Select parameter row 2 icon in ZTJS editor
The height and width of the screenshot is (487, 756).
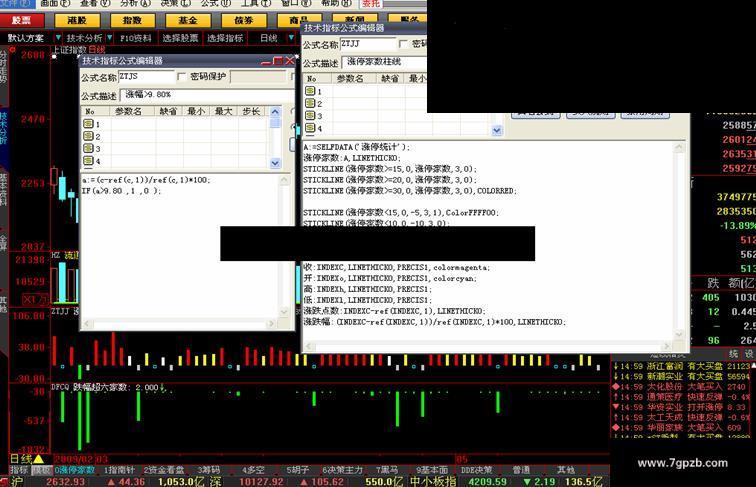click(x=88, y=136)
